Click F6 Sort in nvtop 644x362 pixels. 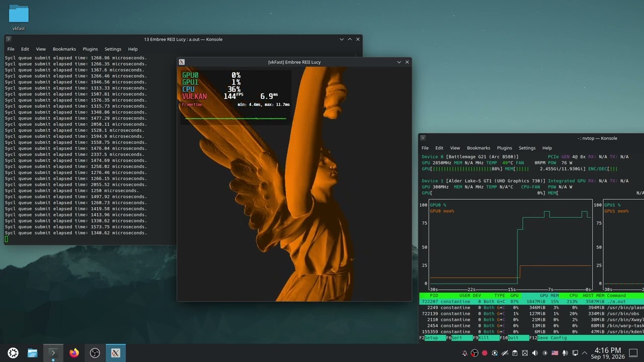click(x=459, y=338)
